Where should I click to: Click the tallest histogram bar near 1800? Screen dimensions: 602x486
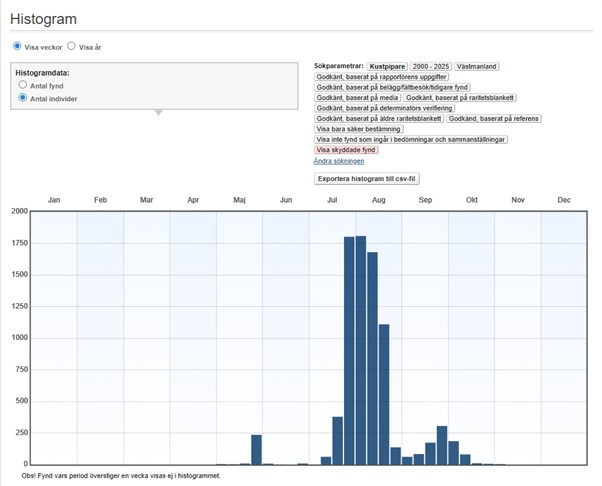tap(361, 350)
